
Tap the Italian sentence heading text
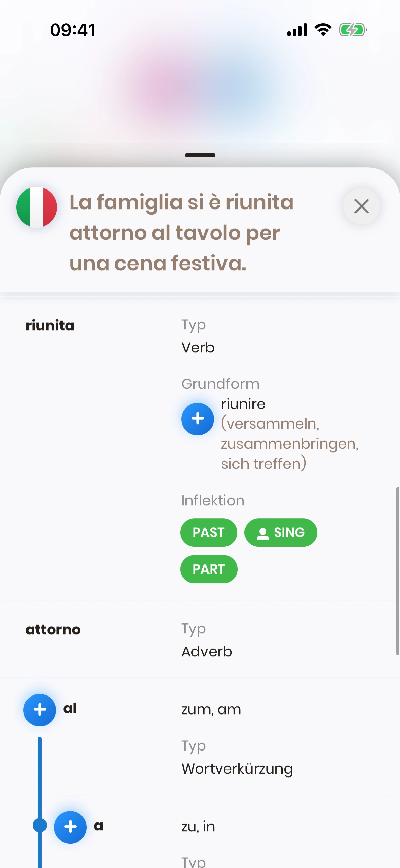pos(181,232)
